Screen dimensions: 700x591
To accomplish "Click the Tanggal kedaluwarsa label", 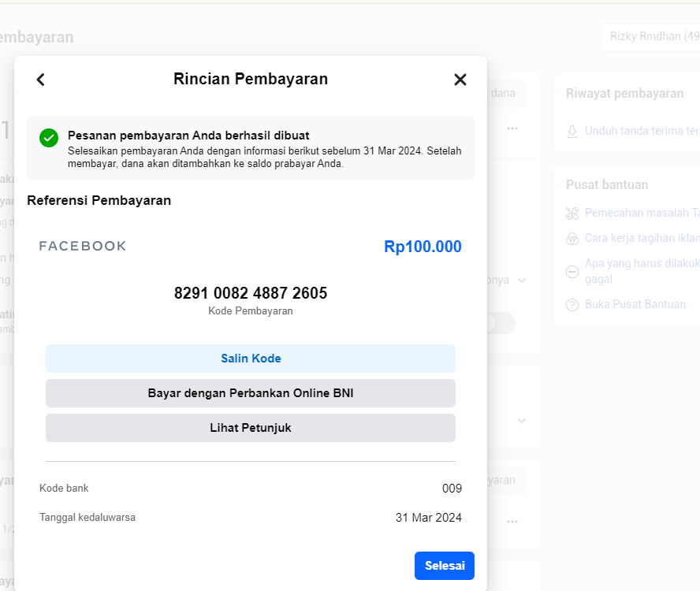I will coord(87,518).
